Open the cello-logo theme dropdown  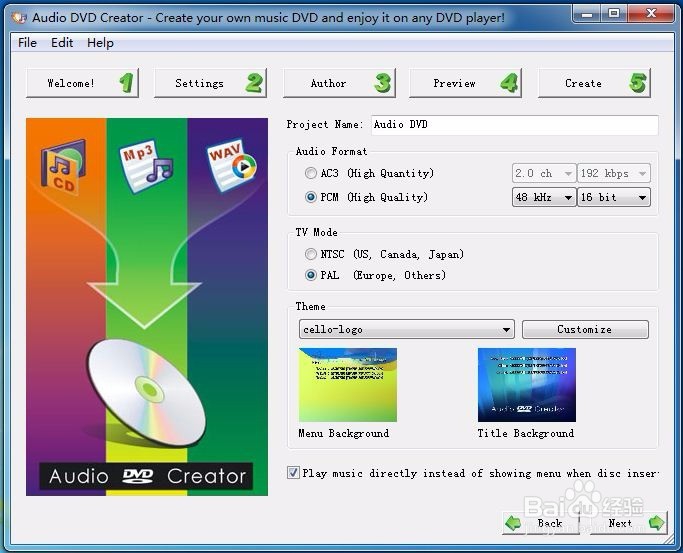pyautogui.click(x=406, y=330)
